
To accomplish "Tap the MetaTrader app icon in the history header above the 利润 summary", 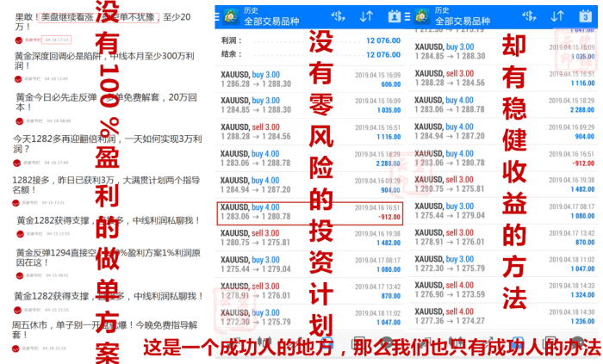I will pyautogui.click(x=231, y=16).
